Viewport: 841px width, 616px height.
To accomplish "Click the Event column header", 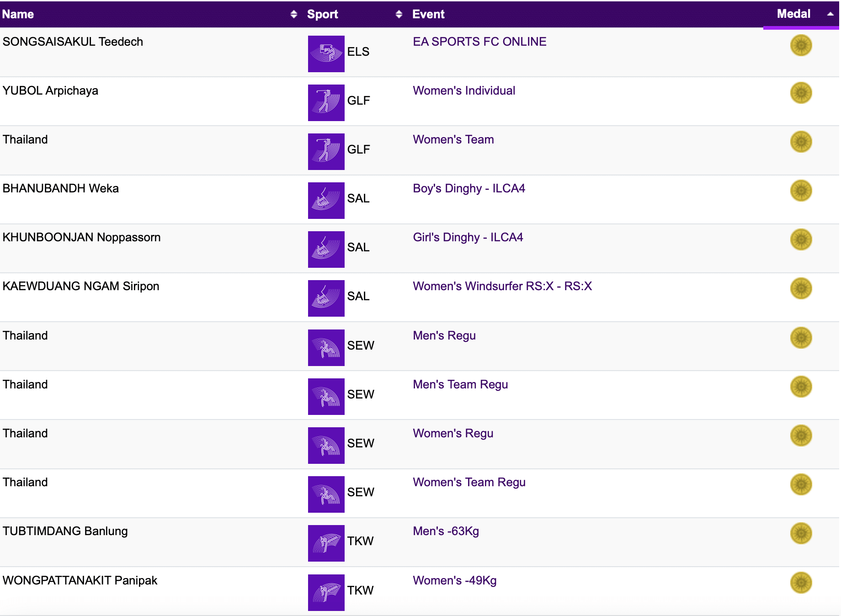I will pos(428,14).
